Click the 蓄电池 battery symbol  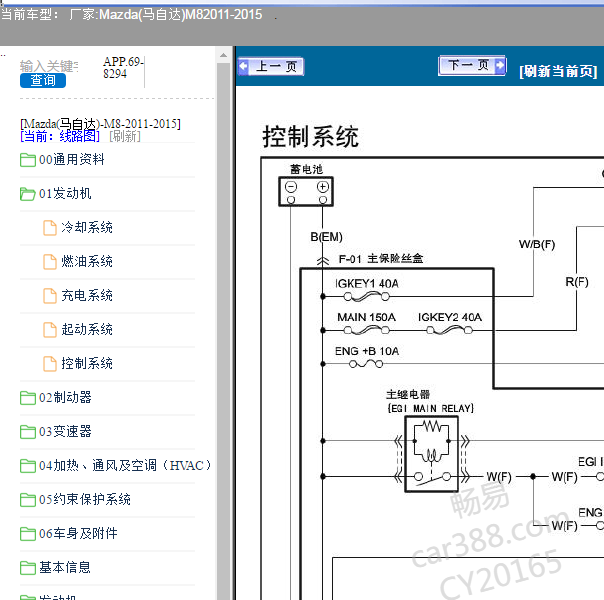pos(306,191)
